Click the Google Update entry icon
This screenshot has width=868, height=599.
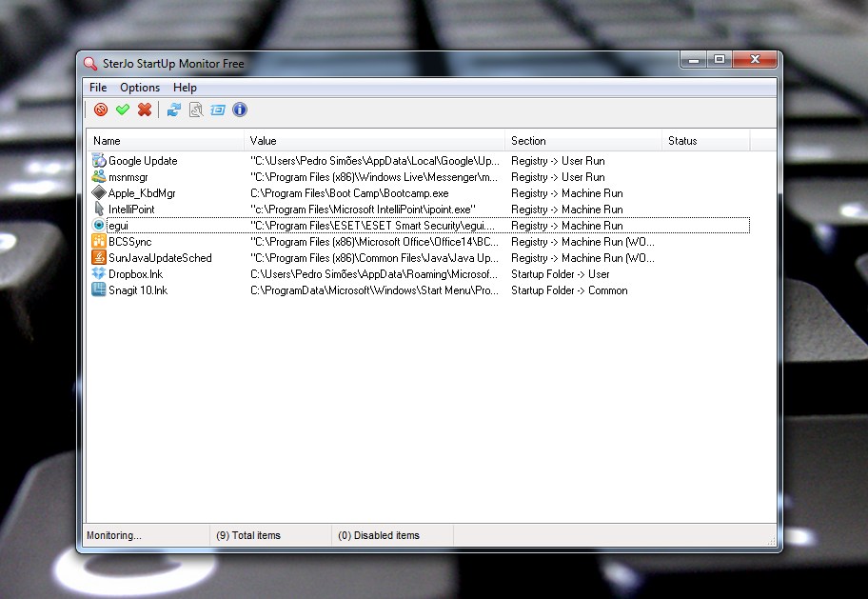click(x=99, y=161)
